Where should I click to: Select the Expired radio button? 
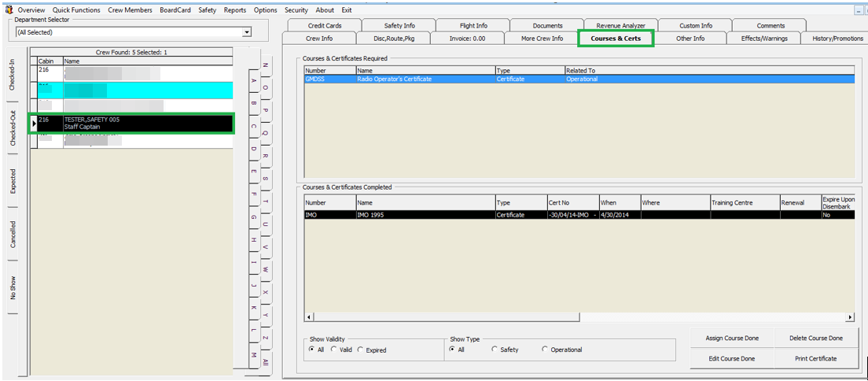361,350
